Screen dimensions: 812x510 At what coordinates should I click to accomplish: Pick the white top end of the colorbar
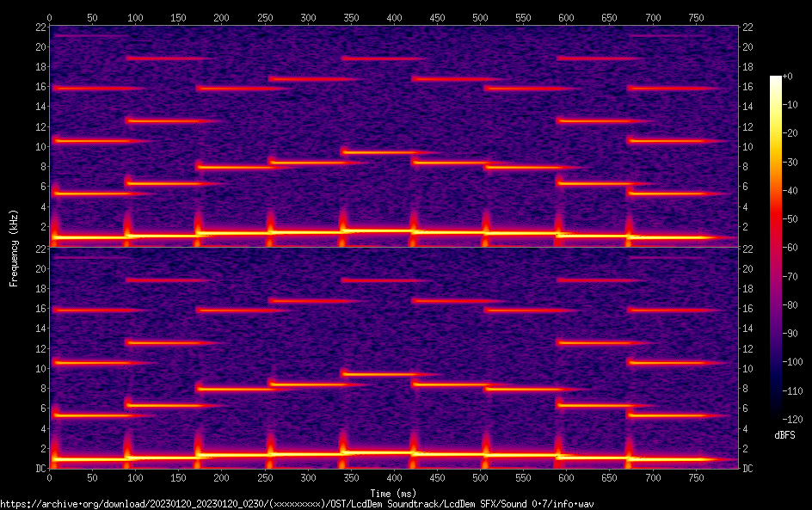(776, 79)
